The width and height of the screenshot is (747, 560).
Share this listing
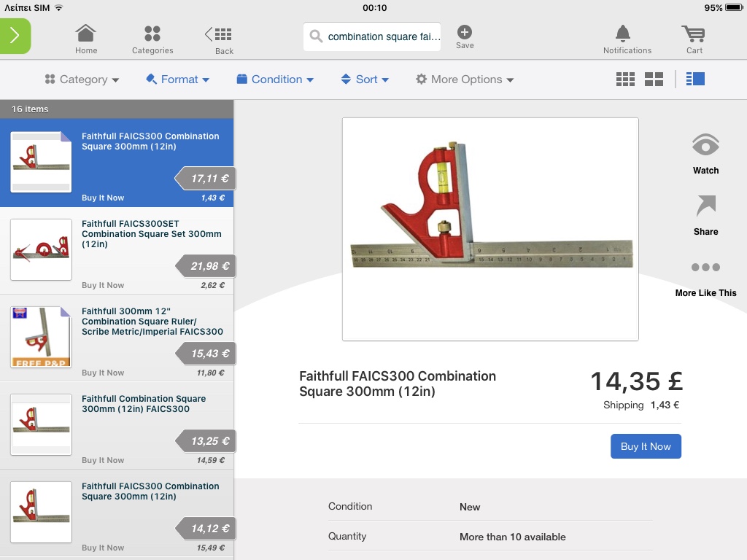[705, 215]
